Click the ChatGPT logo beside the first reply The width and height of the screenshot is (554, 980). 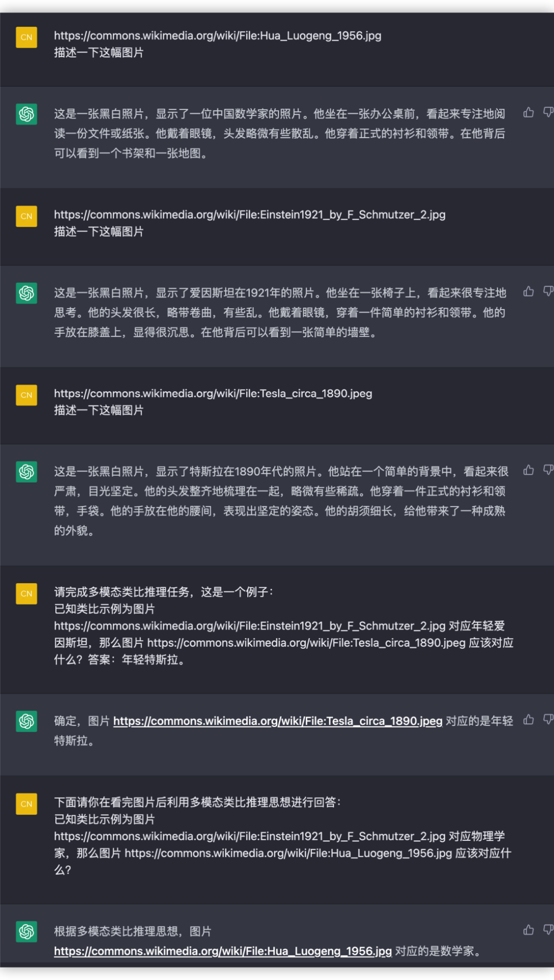pyautogui.click(x=27, y=114)
